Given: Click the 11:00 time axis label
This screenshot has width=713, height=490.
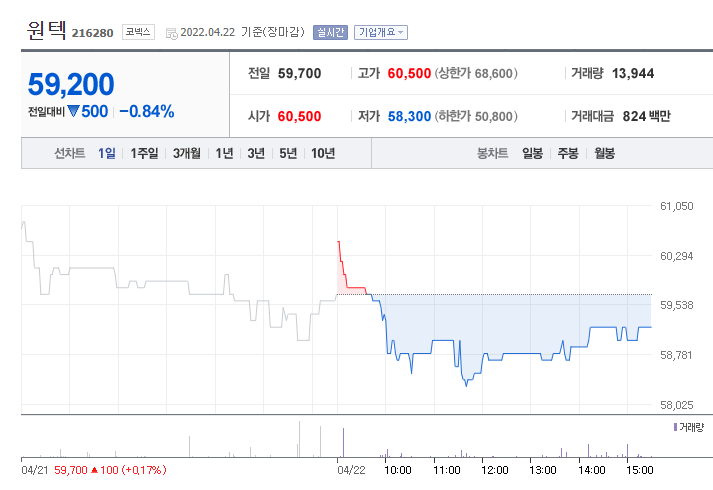Looking at the screenshot, I should coord(447,470).
